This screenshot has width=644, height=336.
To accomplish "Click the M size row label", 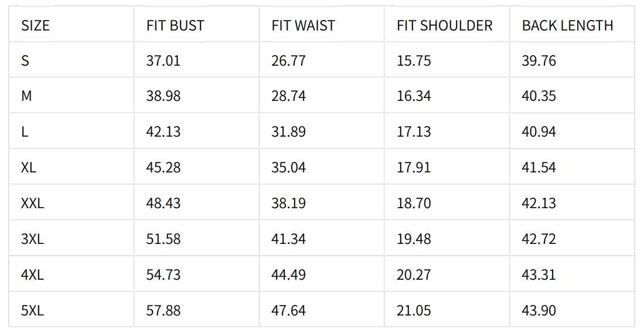I will [26, 96].
